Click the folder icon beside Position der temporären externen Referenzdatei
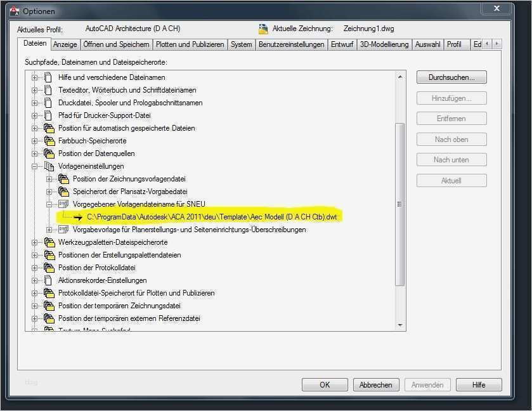Viewport: 532px width, 411px height. point(49,318)
